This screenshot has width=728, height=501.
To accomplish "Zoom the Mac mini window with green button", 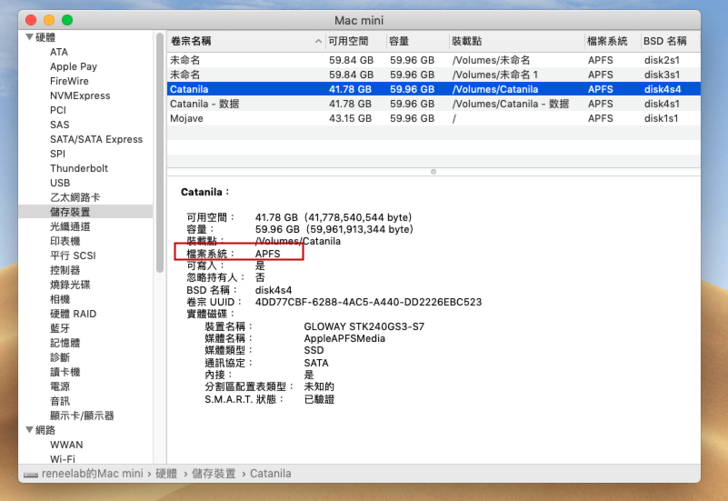I will pos(67,20).
